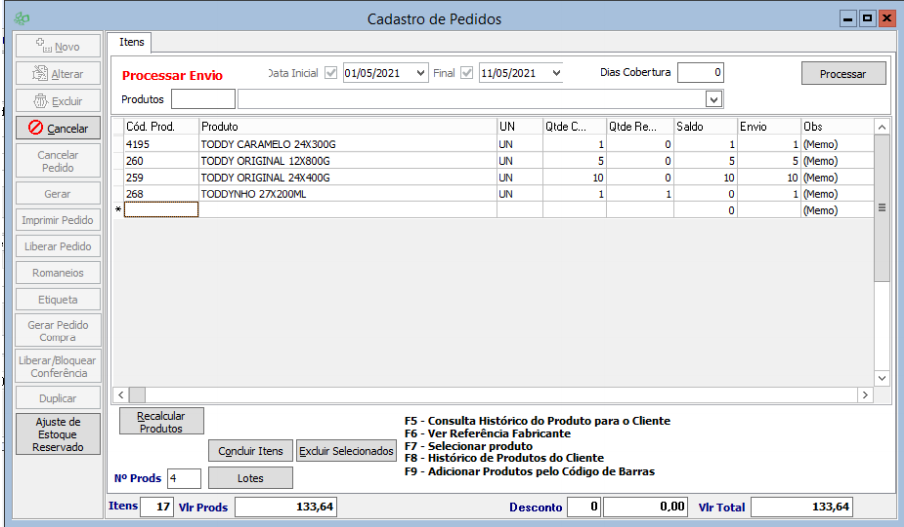Select the Itens tab
Viewport: 904px width, 527px height.
click(x=131, y=42)
